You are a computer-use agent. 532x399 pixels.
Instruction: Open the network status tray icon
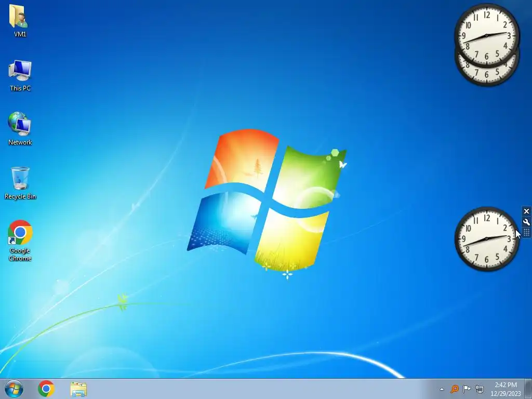[x=480, y=389]
